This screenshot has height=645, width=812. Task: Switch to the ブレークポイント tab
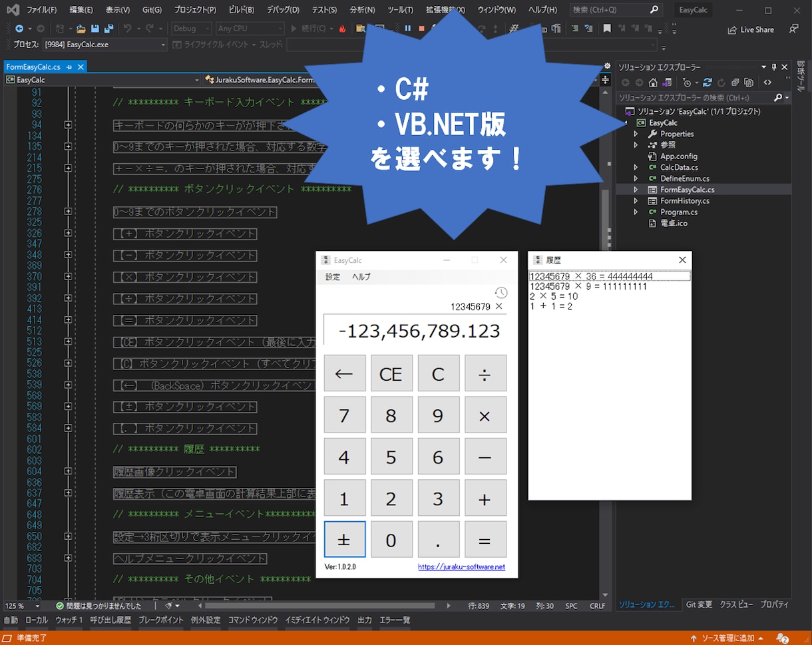click(x=160, y=620)
